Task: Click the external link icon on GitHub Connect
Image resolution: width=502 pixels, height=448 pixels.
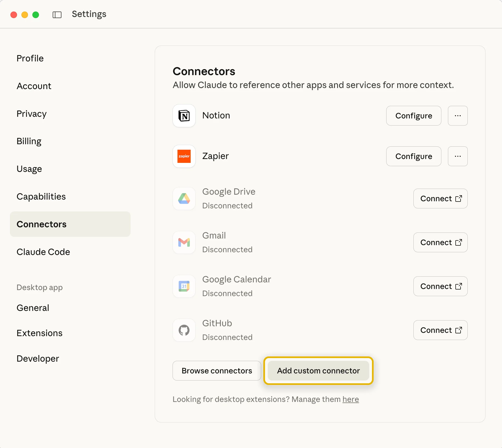Action: click(459, 330)
